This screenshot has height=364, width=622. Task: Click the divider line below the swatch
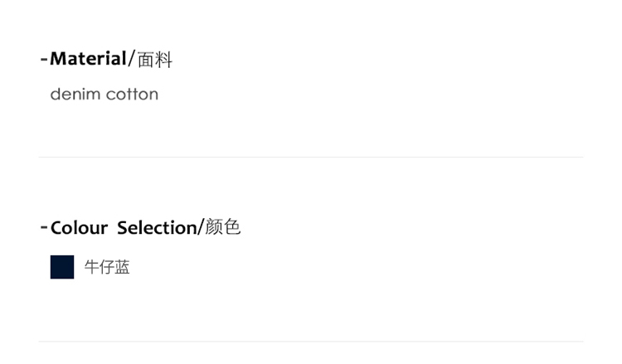point(311,341)
